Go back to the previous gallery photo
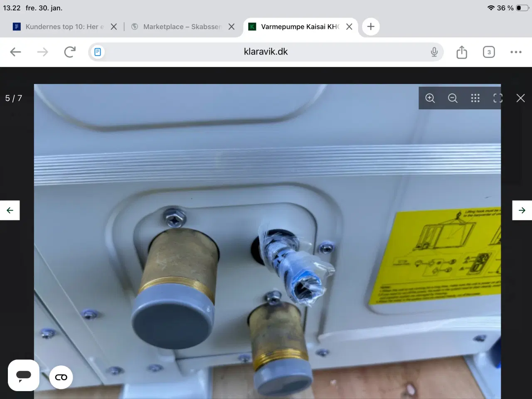This screenshot has height=399, width=532. click(10, 210)
